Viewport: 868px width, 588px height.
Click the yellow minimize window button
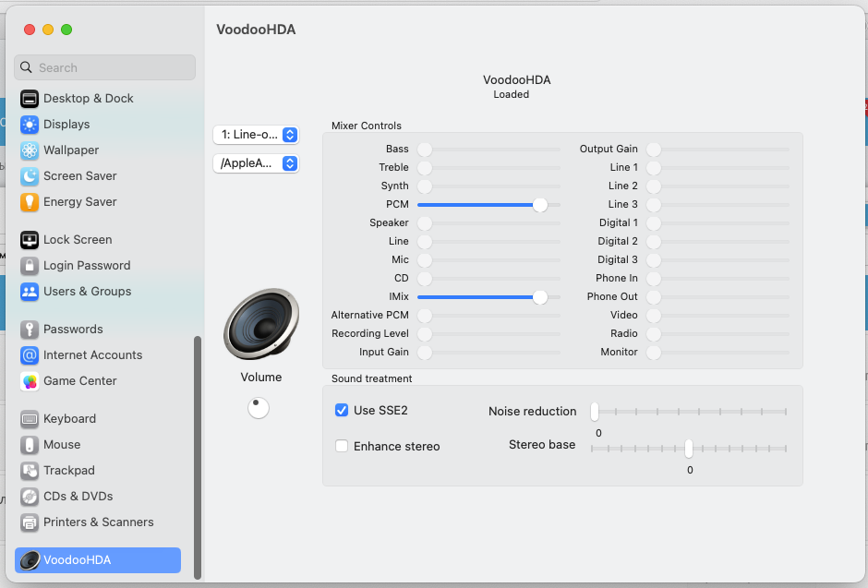[x=48, y=30]
